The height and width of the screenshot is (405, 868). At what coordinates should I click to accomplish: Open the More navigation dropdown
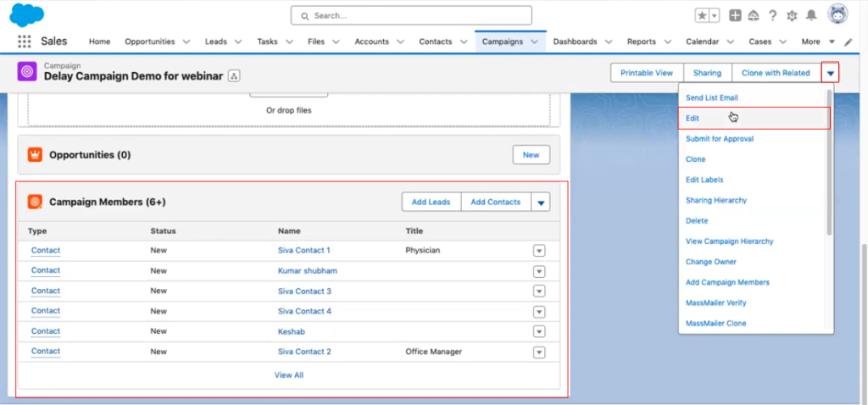[818, 42]
